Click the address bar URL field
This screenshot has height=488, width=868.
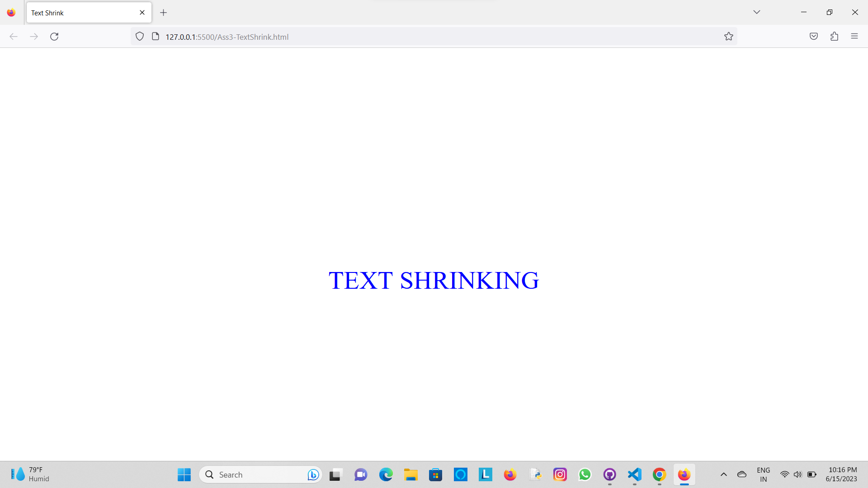click(407, 37)
